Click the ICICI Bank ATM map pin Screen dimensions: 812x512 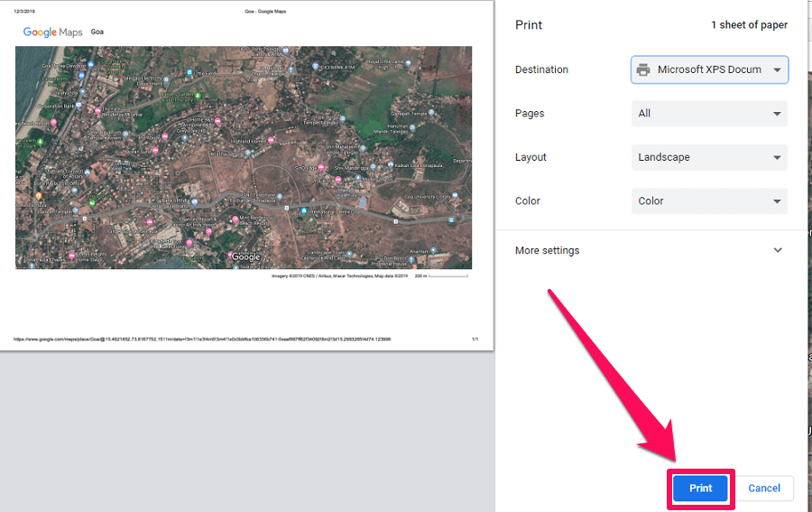[x=316, y=66]
